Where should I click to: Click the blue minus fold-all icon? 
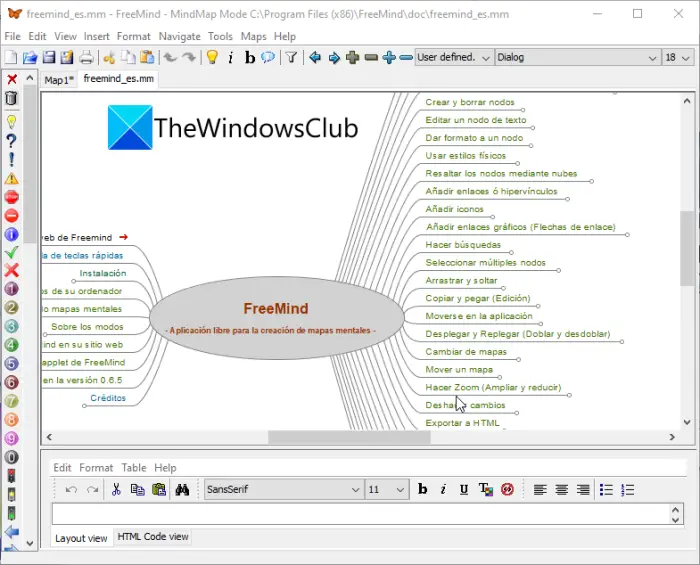[x=406, y=58]
